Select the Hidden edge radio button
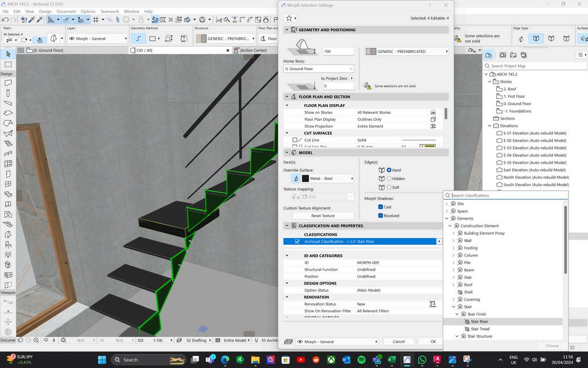Screen dimensions: 588x368 coord(389,179)
